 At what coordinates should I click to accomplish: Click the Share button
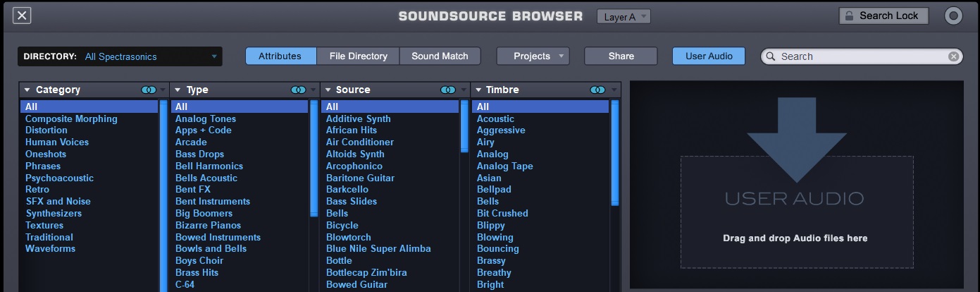point(621,56)
